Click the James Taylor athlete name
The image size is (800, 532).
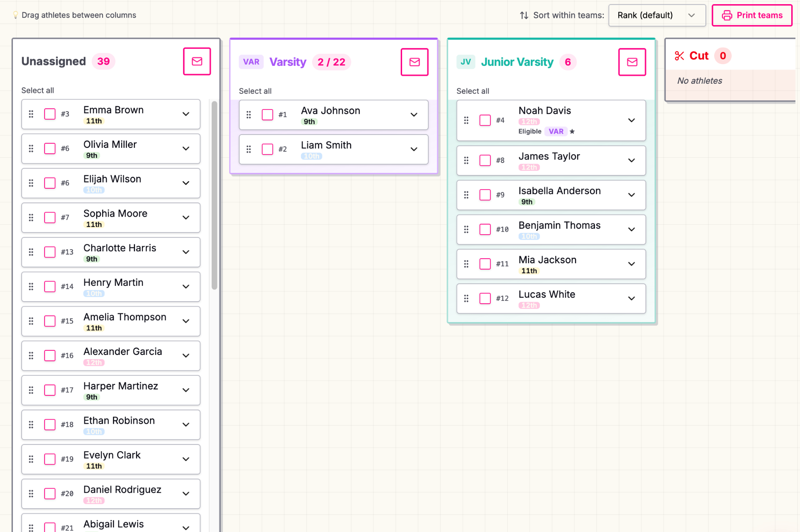549,156
